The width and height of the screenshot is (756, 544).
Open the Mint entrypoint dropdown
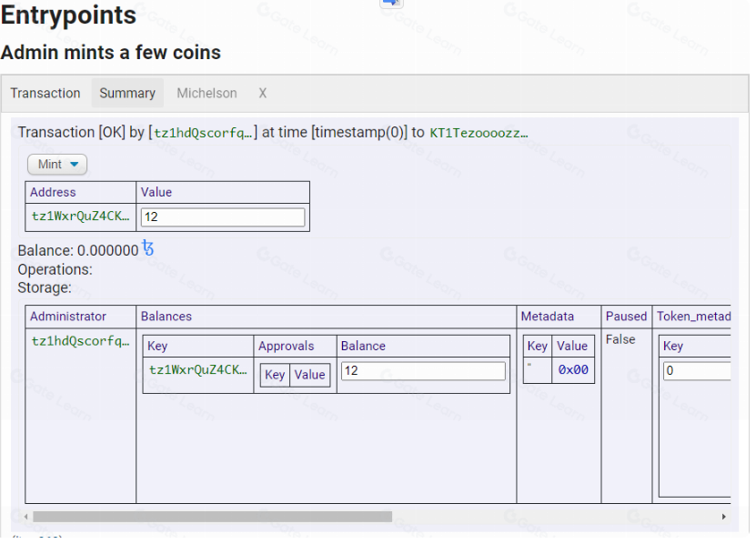coord(57,165)
